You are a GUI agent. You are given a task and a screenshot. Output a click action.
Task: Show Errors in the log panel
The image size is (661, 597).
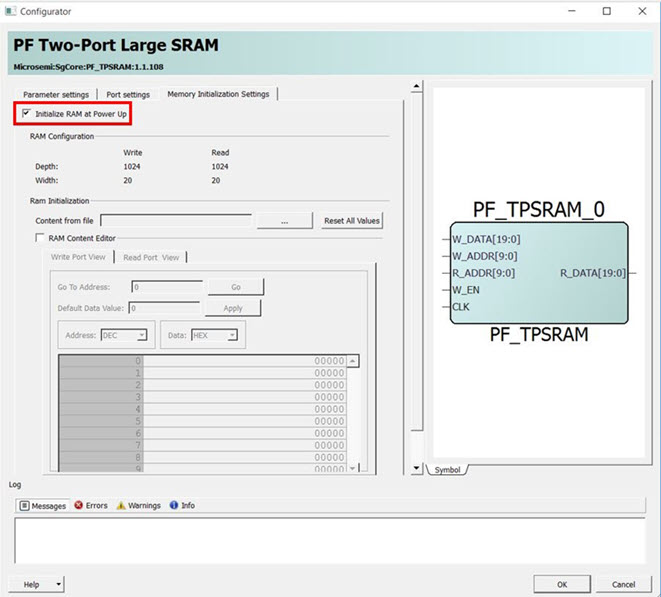click(90, 506)
